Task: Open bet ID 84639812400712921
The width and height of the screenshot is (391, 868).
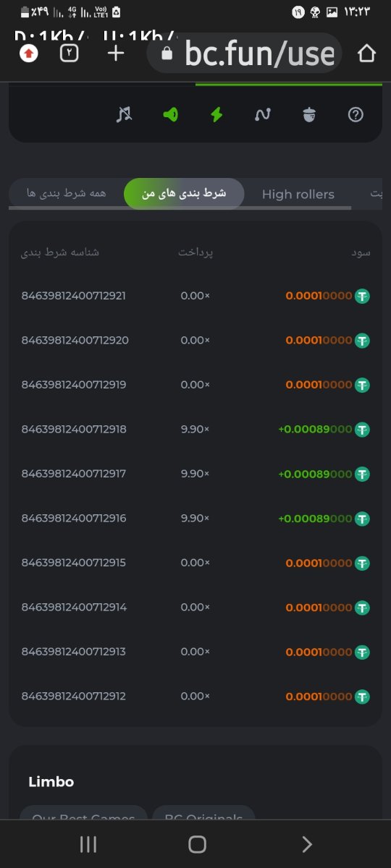Action: pos(74,296)
